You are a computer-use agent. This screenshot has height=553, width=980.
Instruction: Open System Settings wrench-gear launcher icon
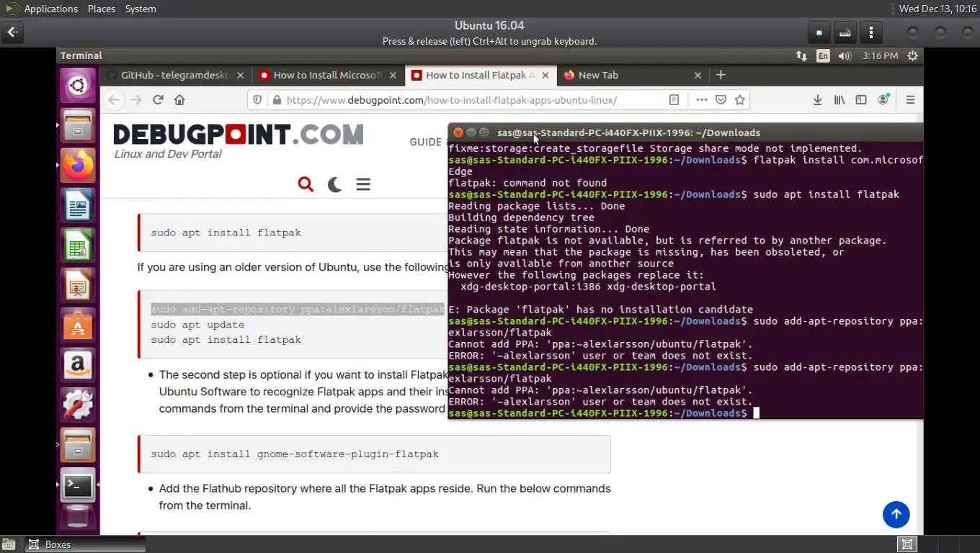[x=78, y=405]
